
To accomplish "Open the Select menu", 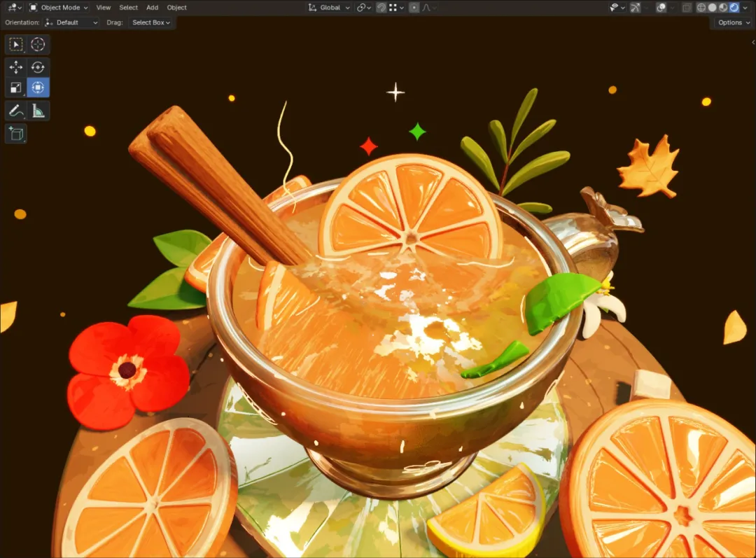I will (x=128, y=7).
